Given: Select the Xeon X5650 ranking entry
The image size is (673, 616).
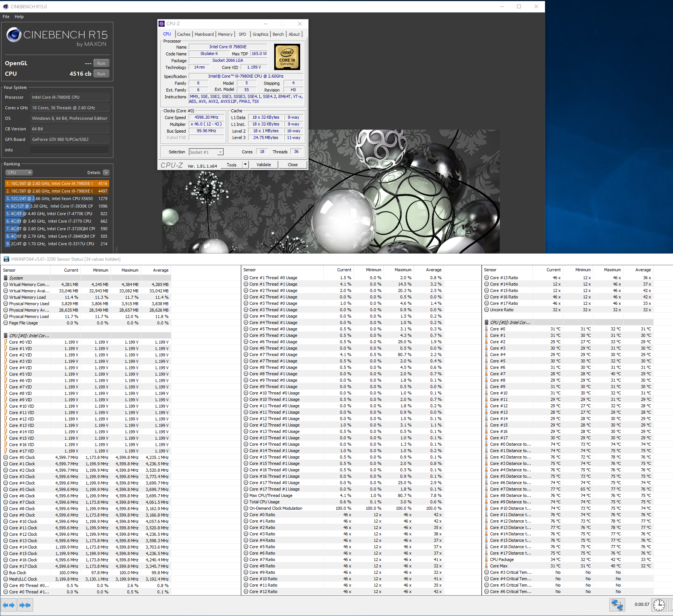Looking at the screenshot, I should click(57, 199).
